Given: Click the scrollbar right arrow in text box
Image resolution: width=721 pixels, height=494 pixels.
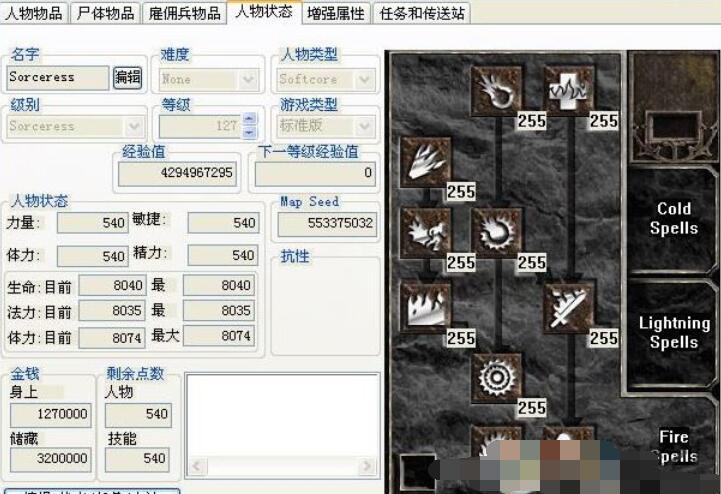Looking at the screenshot, I should click(x=366, y=466).
